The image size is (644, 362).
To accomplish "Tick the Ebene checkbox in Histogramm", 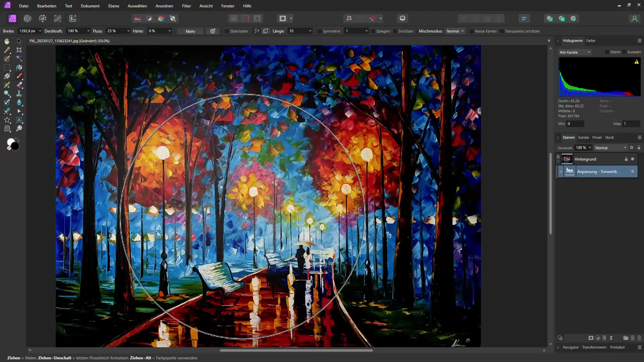I will click(607, 52).
